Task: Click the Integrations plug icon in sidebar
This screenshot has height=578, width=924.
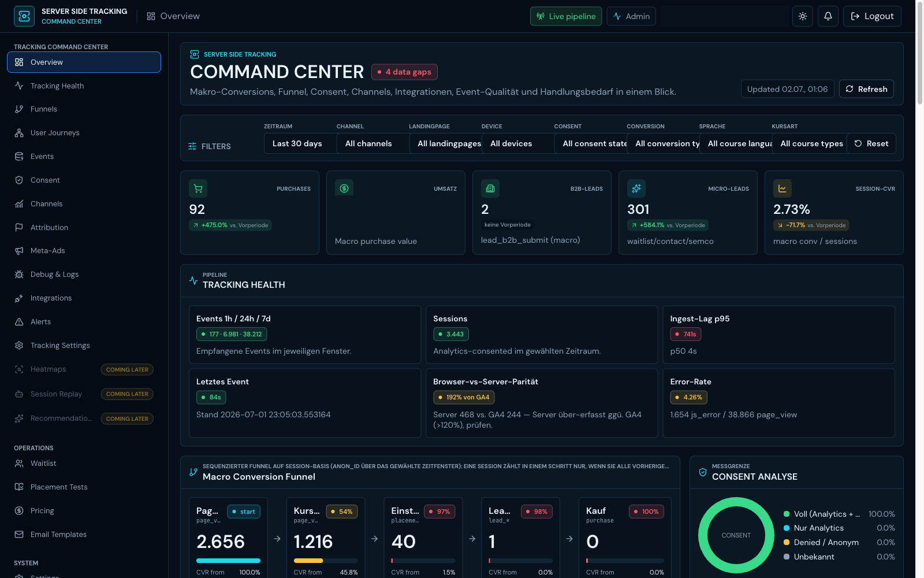Action: [19, 298]
